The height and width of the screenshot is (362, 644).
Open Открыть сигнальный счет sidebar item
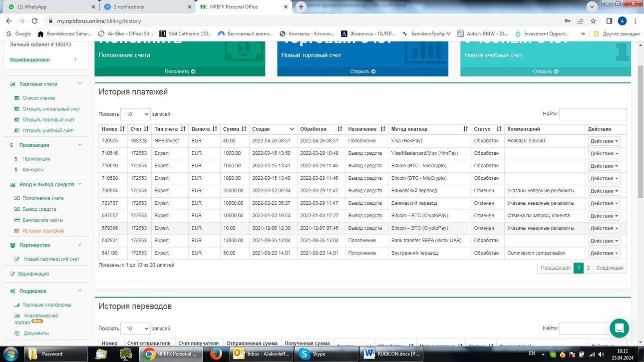pyautogui.click(x=51, y=109)
